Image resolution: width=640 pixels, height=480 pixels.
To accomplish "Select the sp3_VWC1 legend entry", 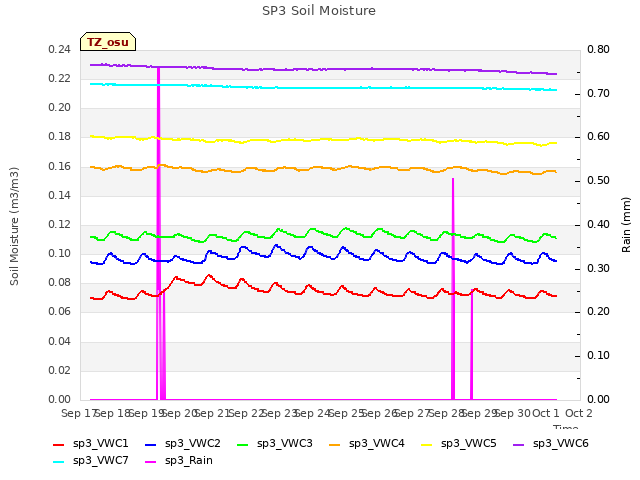I will tap(91, 443).
